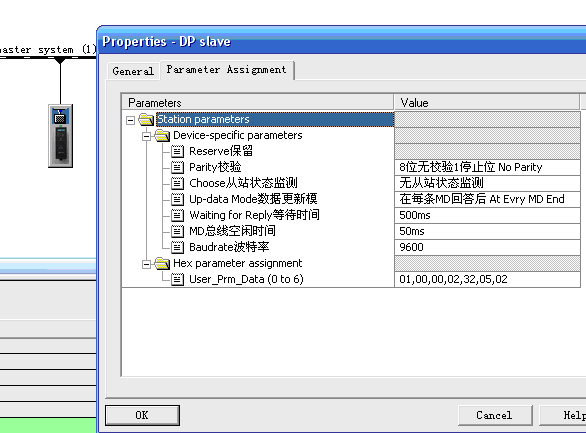Change the Parity value No Parity
This screenshot has width=586, height=433.
[x=487, y=167]
